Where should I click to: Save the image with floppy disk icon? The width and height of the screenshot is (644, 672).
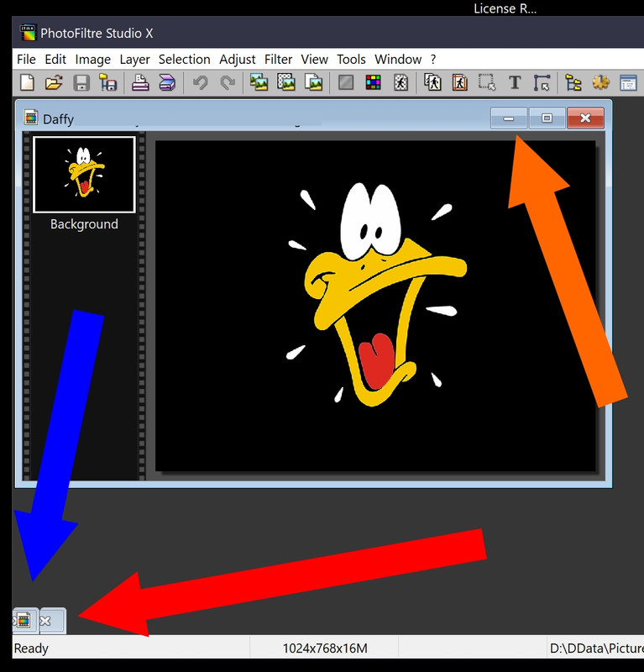tap(81, 82)
